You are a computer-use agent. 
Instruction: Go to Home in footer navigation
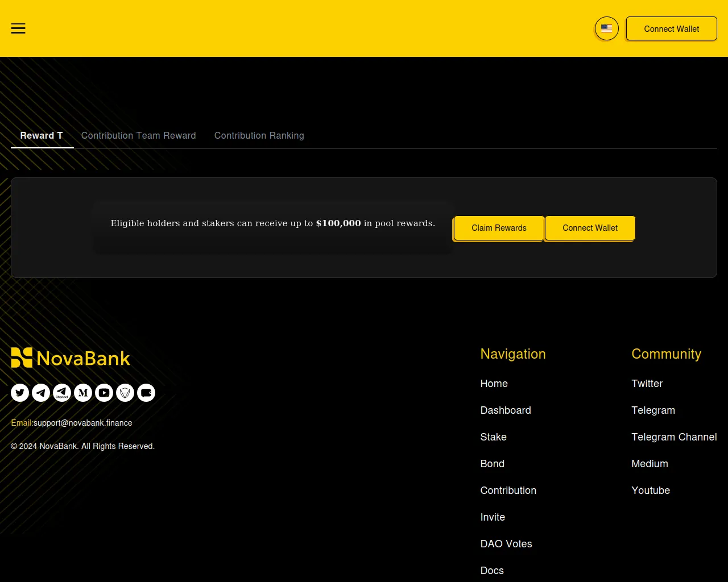494,384
